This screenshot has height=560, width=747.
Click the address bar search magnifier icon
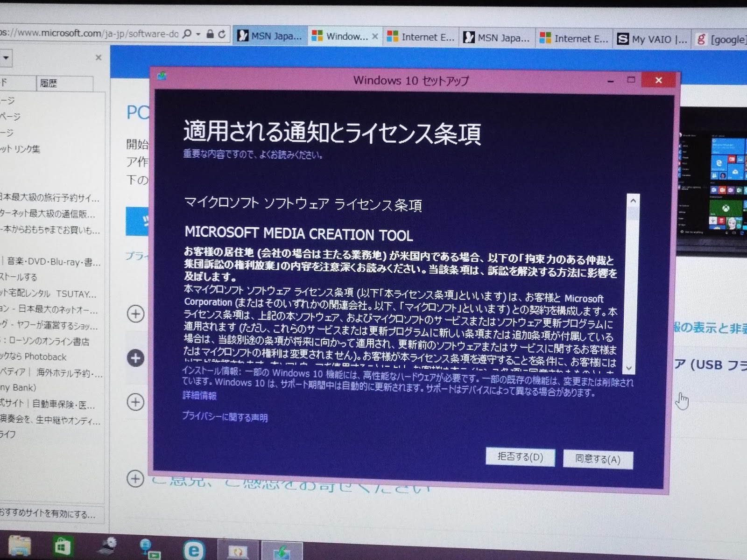tap(187, 34)
